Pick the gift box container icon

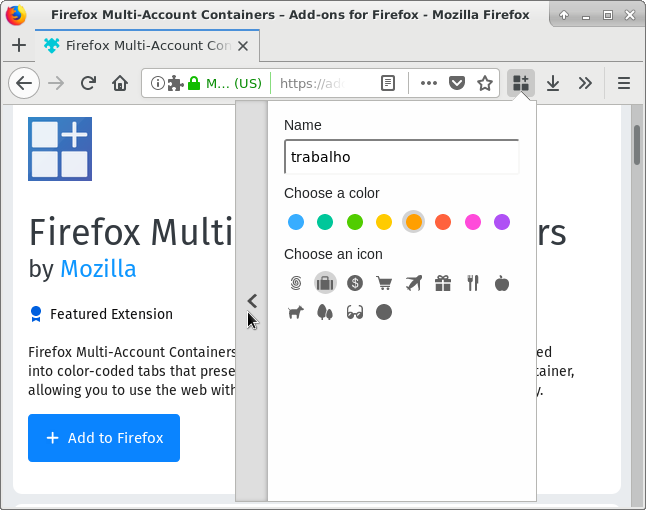coord(443,283)
